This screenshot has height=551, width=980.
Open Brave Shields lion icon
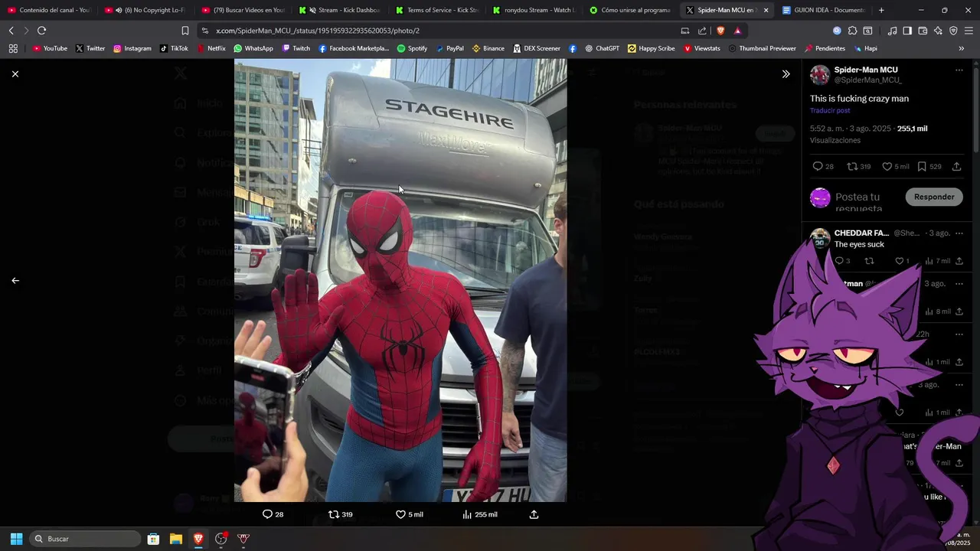coord(720,31)
